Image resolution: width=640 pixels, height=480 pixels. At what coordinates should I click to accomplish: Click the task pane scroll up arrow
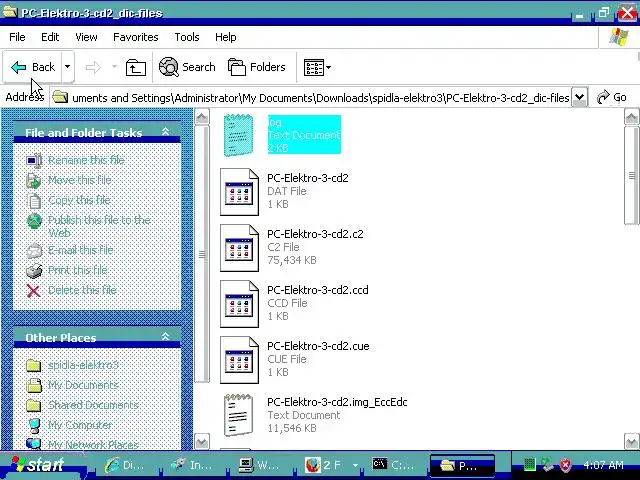(202, 117)
